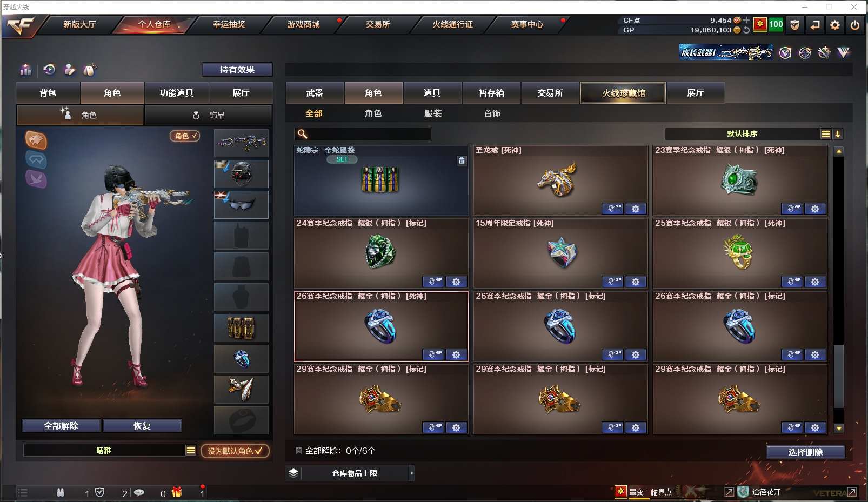This screenshot has height=502, width=868.
Task: Toggle 设为默认角色 checkmark button
Action: click(x=235, y=451)
